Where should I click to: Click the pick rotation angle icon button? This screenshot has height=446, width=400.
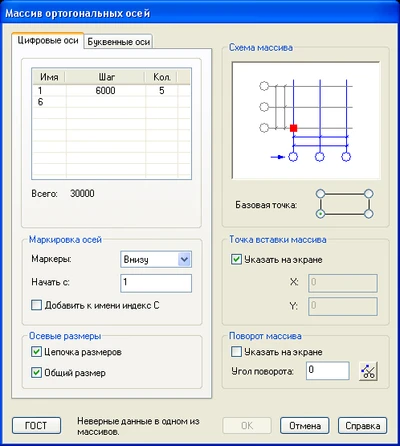pyautogui.click(x=368, y=371)
